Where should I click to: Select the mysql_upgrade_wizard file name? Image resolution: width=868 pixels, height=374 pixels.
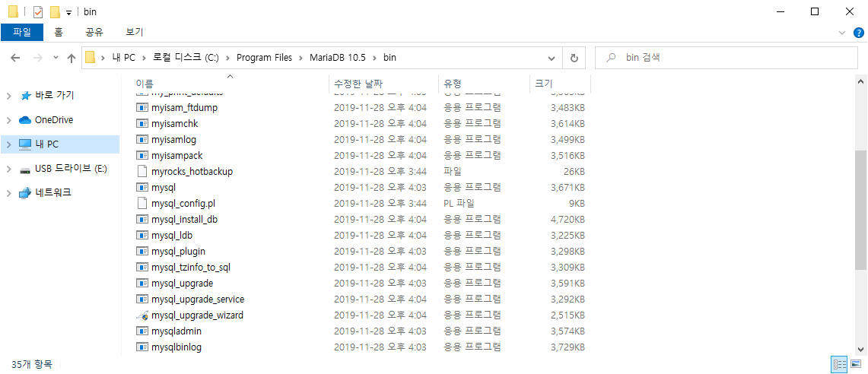(197, 315)
